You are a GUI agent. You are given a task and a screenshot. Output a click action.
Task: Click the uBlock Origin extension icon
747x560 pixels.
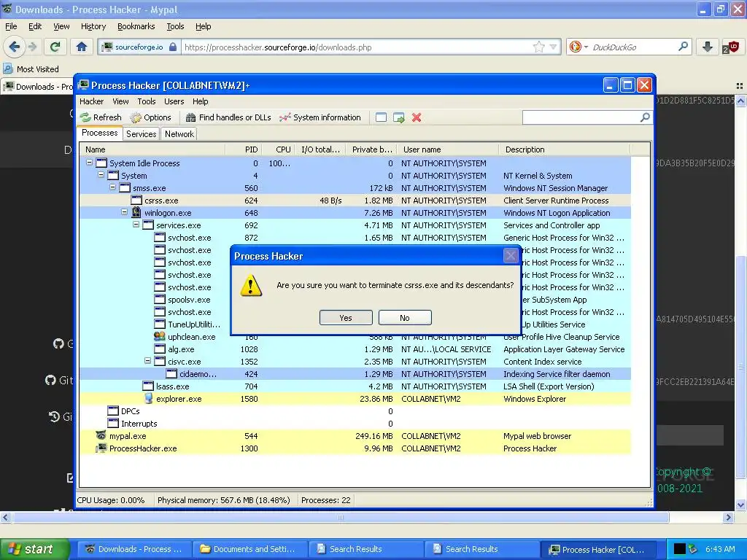coord(731,47)
